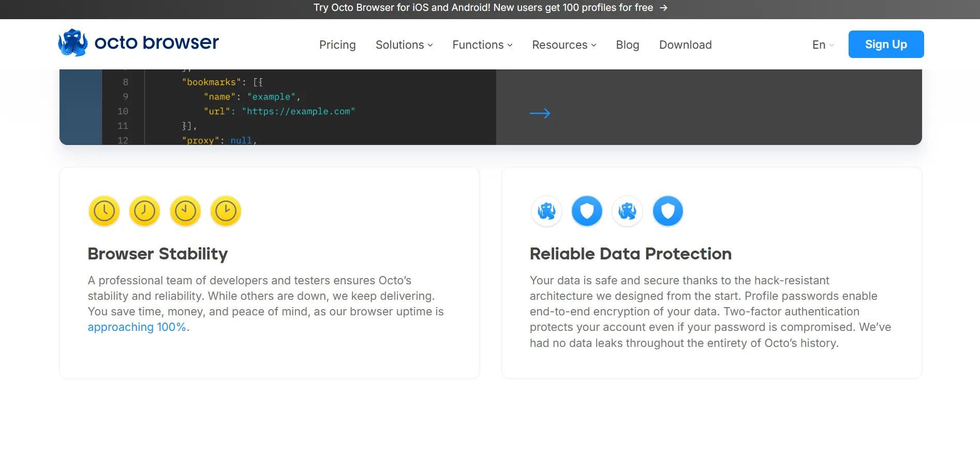Click the leftmost yellow clock icon
This screenshot has height=451, width=980.
point(104,211)
